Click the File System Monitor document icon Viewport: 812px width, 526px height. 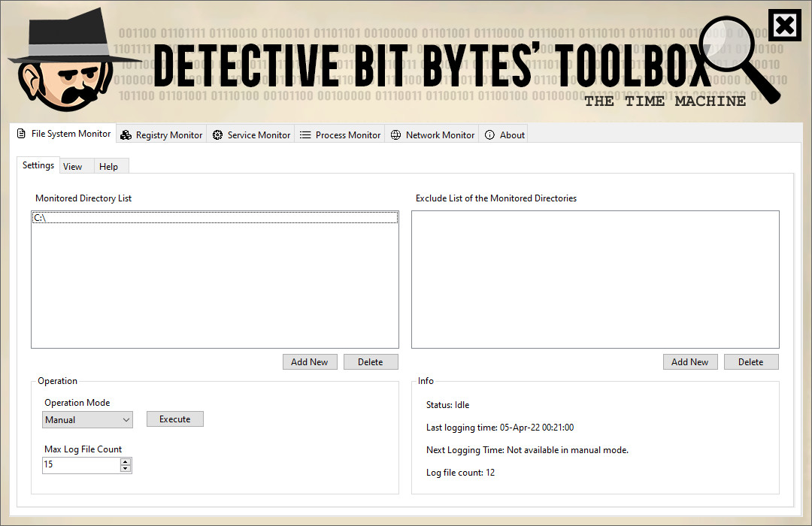click(x=20, y=134)
